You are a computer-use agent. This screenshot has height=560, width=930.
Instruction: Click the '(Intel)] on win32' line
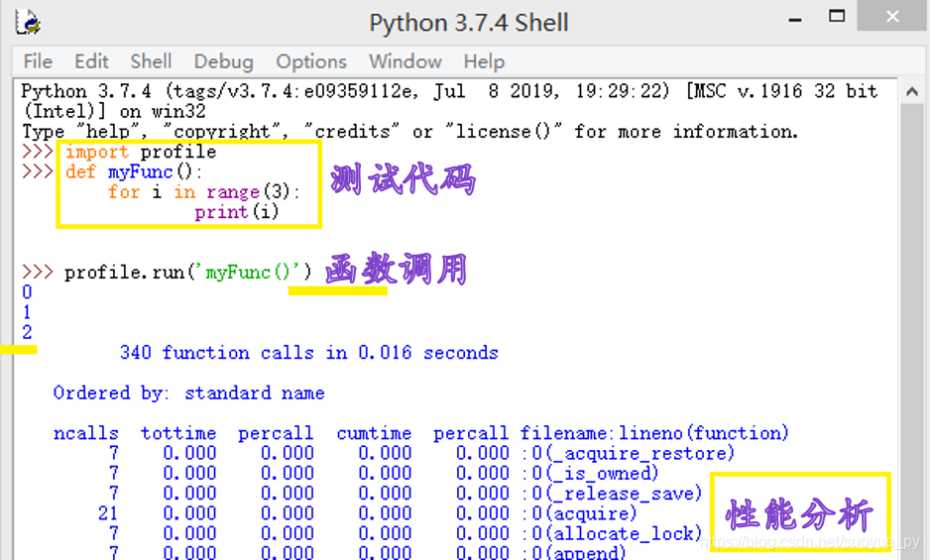(x=114, y=112)
